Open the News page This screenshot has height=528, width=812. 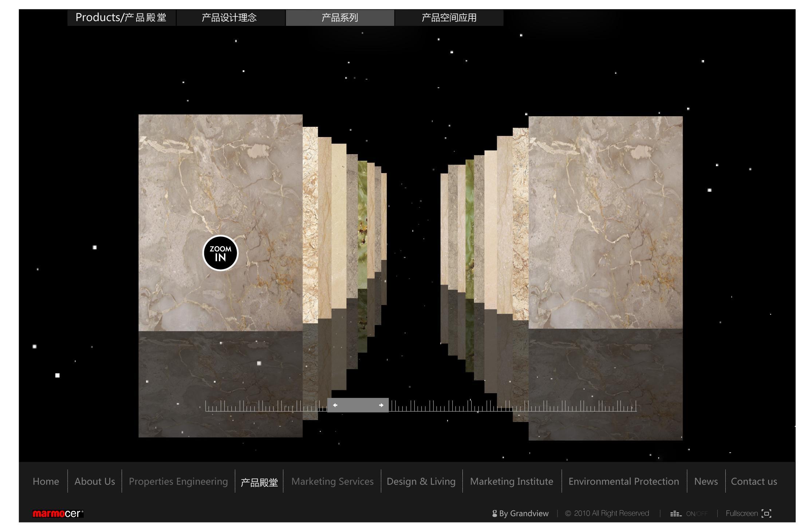706,481
